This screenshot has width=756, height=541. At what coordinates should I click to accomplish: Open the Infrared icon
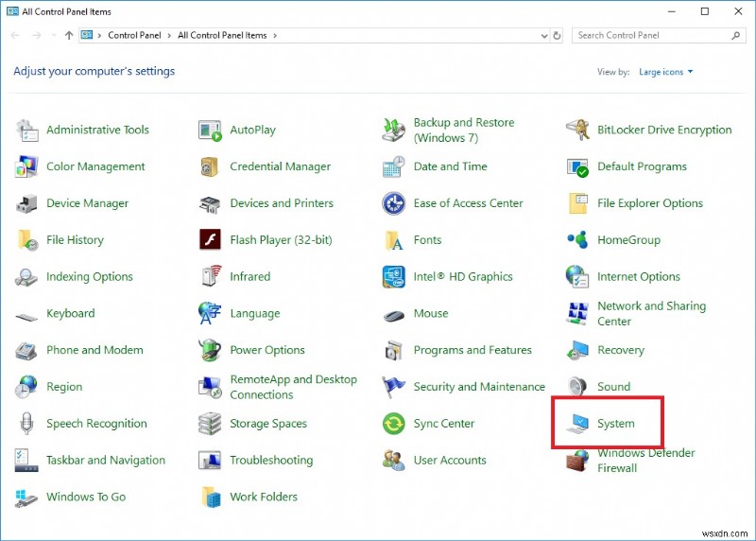tap(211, 276)
